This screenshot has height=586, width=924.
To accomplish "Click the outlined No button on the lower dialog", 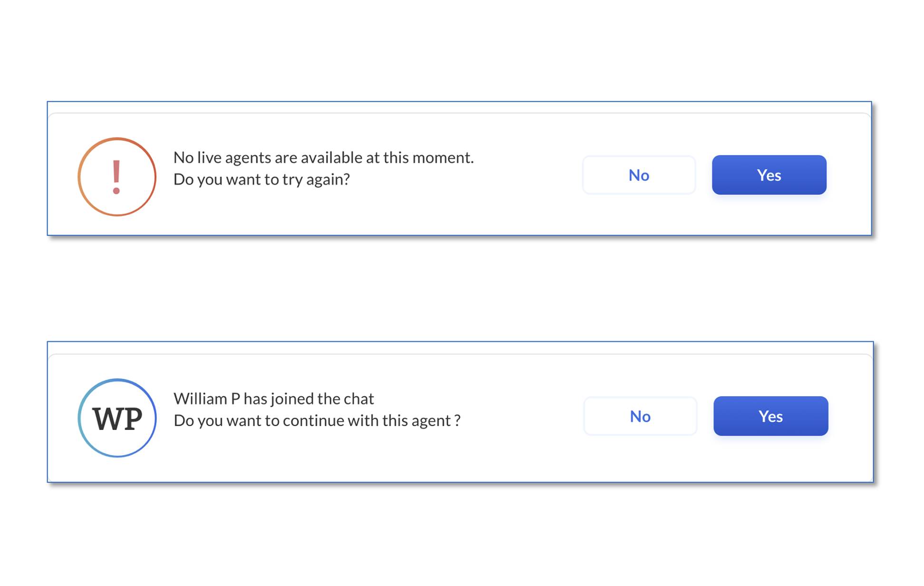I will coord(640,416).
